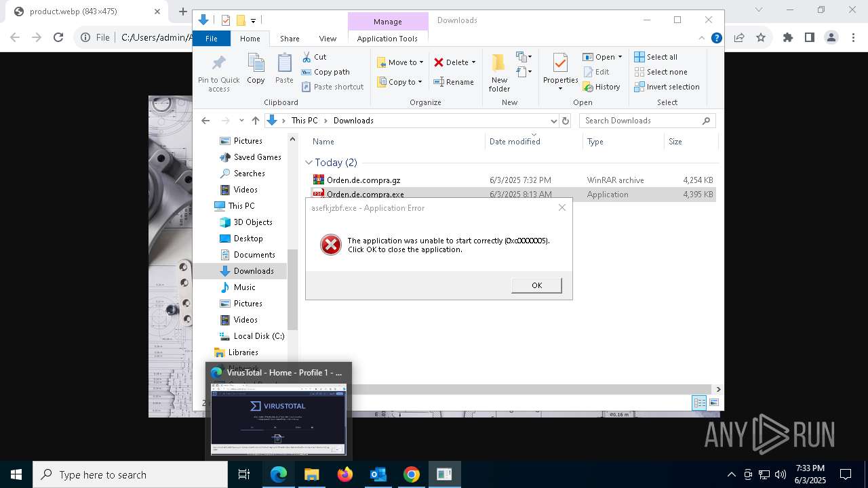
Task: Sort by Date modified column
Action: (515, 142)
